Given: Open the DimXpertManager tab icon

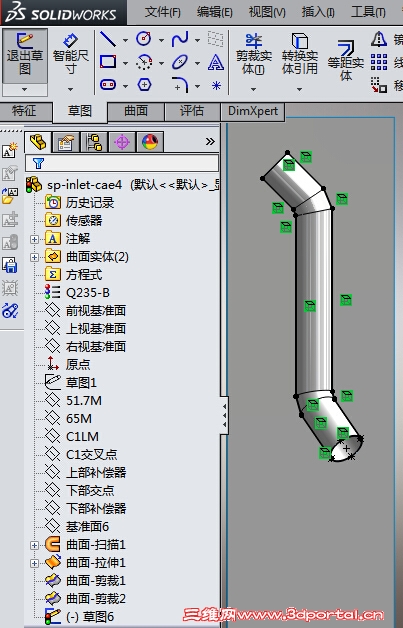Looking at the screenshot, I should (122, 142).
